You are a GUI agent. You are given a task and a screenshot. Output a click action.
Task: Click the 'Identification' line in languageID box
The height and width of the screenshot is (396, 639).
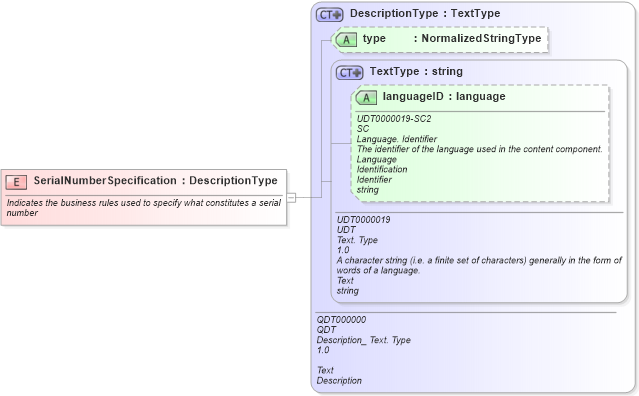pos(381,169)
